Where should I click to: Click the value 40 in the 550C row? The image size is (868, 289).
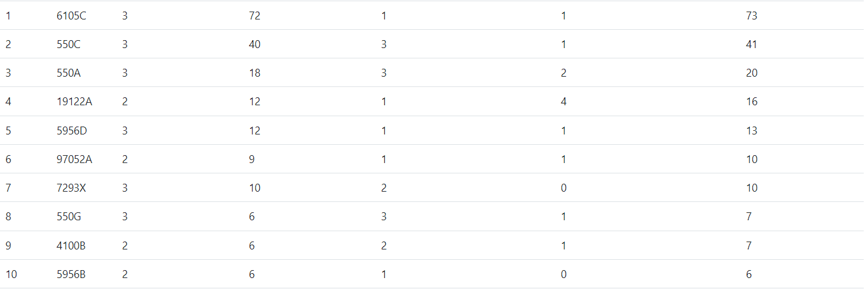pyautogui.click(x=254, y=44)
